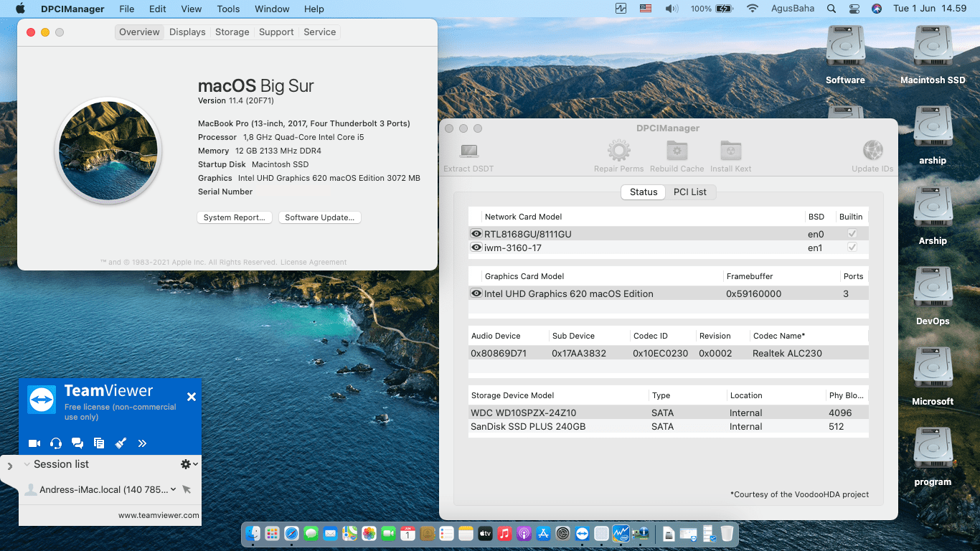
Task: Open Apple TV in the Dock
Action: coord(485,533)
